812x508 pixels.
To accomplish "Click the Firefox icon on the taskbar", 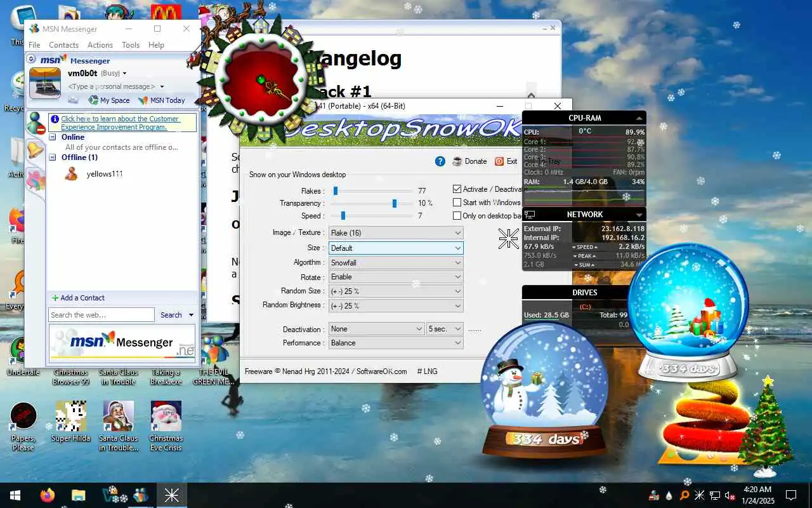I will point(47,495).
